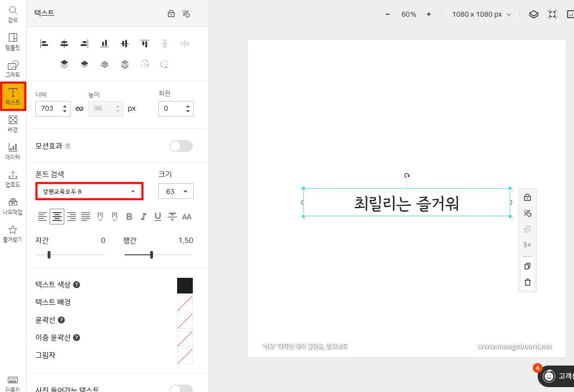Bring layer forward one step

[x=84, y=64]
